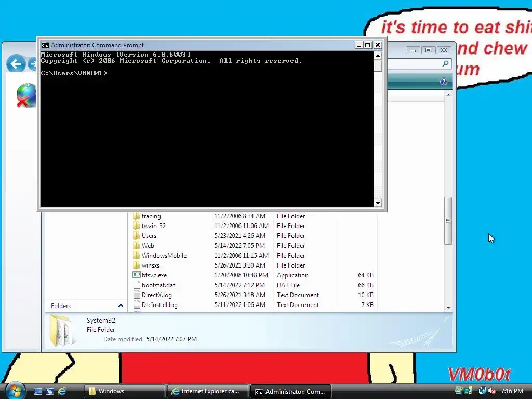Click bootstat.dat file icon
Image resolution: width=532 pixels, height=399 pixels.
137,285
